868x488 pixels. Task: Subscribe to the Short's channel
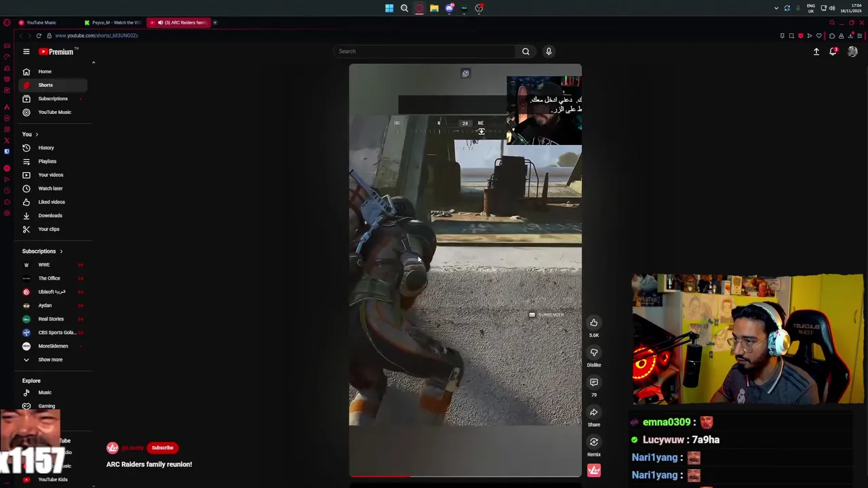coord(162,448)
